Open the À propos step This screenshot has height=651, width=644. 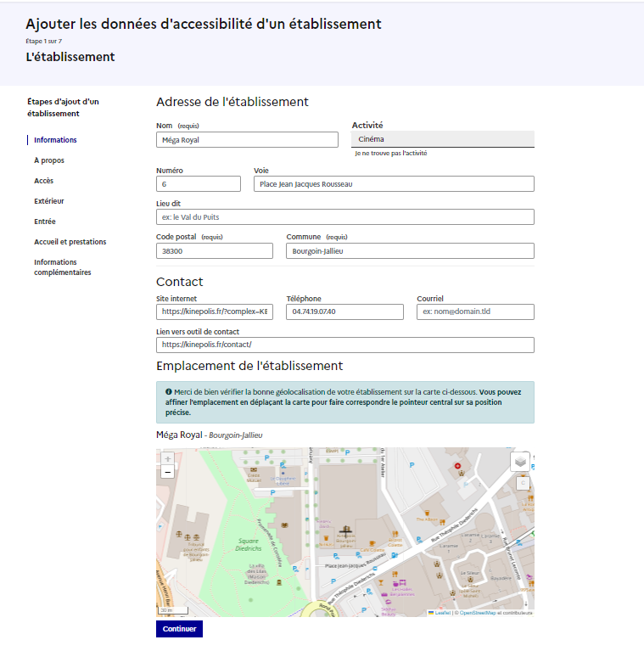click(49, 160)
